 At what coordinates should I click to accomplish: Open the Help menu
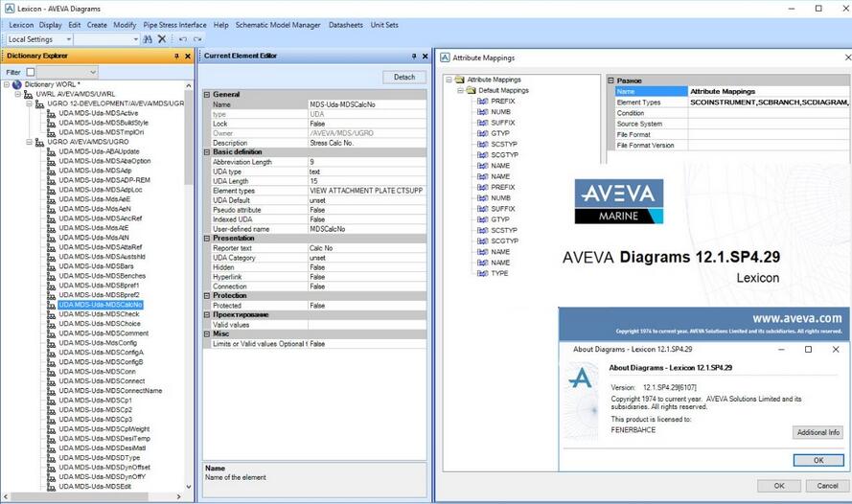pos(220,25)
